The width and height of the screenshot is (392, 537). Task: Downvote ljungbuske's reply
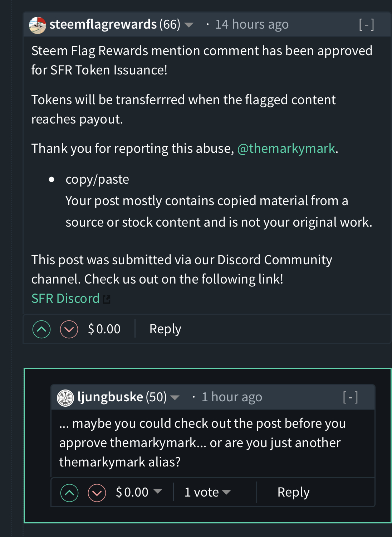coord(97,493)
